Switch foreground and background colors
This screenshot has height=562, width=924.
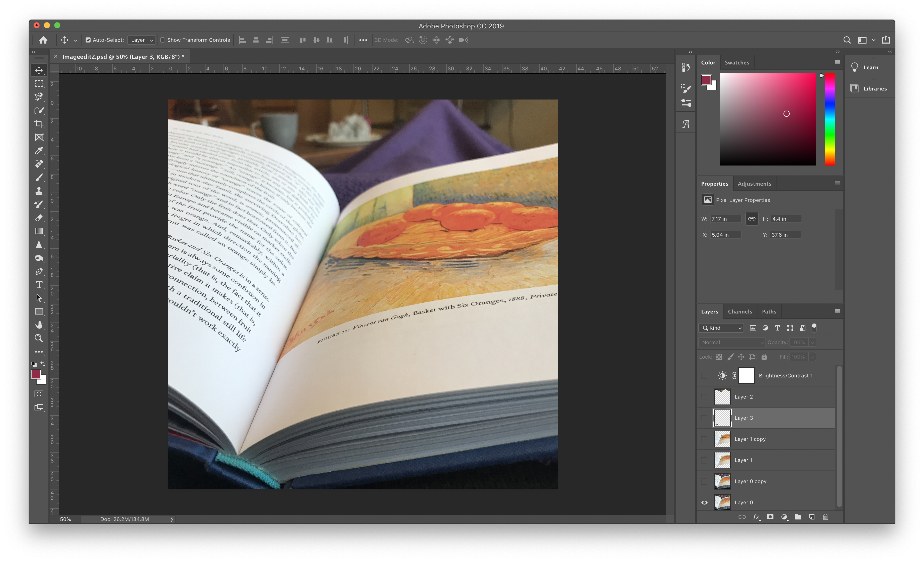43,364
